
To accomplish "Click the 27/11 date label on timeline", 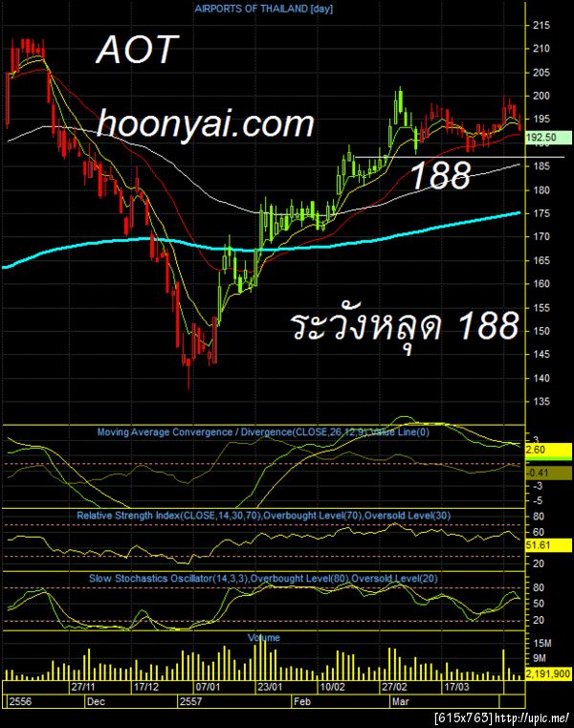I will (x=83, y=687).
